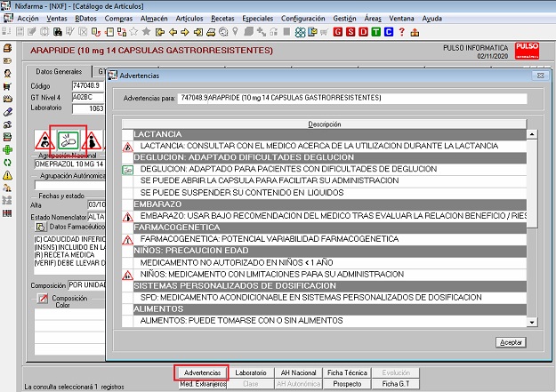Open the Recetas menu
This screenshot has width=556, height=392.
click(222, 19)
